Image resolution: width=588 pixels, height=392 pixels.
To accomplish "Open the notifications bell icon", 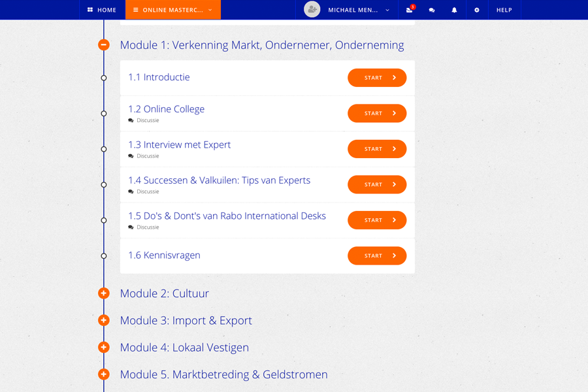I will click(x=454, y=10).
